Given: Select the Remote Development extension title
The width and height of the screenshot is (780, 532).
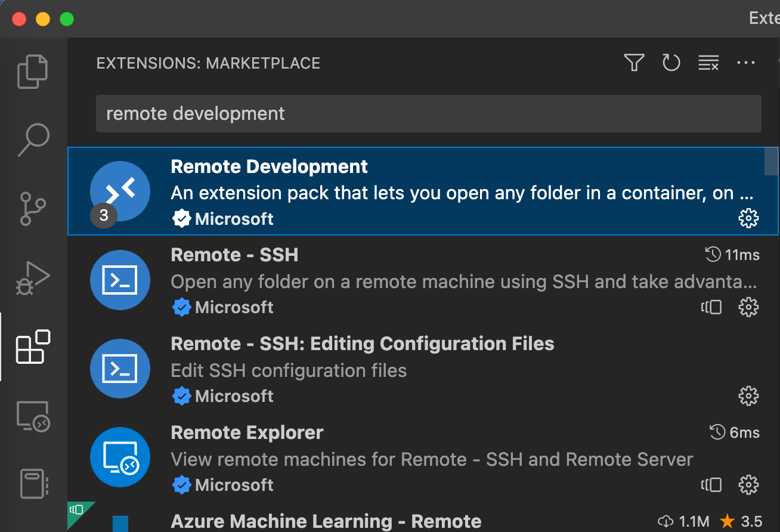Looking at the screenshot, I should point(270,166).
